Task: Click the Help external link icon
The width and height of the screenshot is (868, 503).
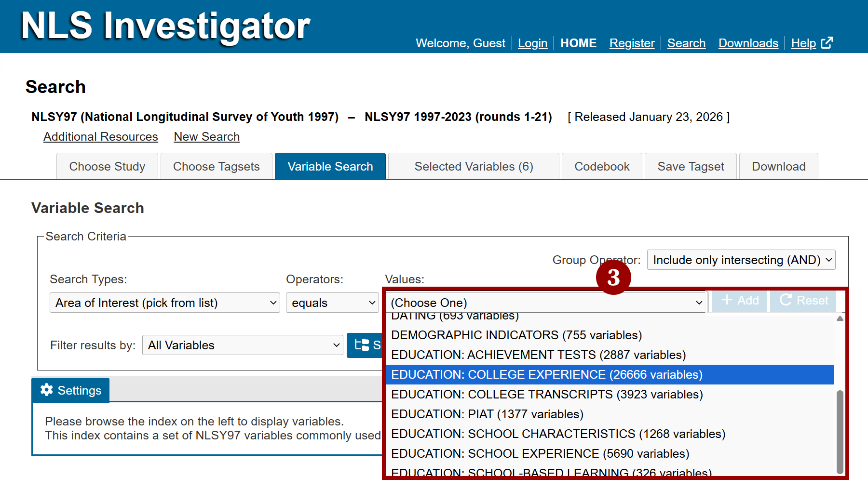Action: pos(827,43)
